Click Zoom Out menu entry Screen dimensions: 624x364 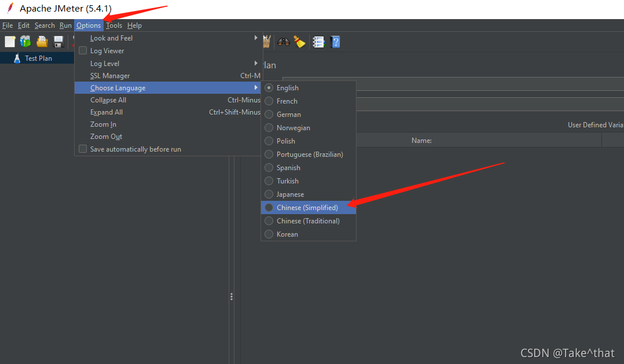pos(167,137)
